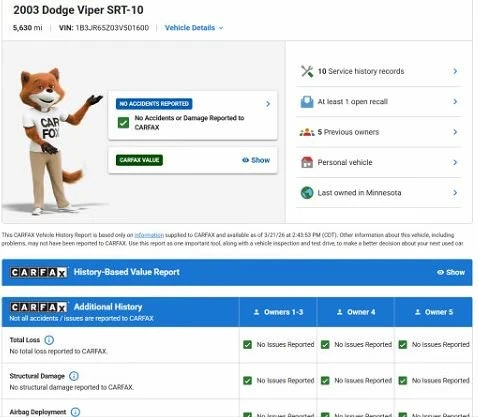Open the Structural Damage info icon
This screenshot has height=417, width=478.
point(74,376)
